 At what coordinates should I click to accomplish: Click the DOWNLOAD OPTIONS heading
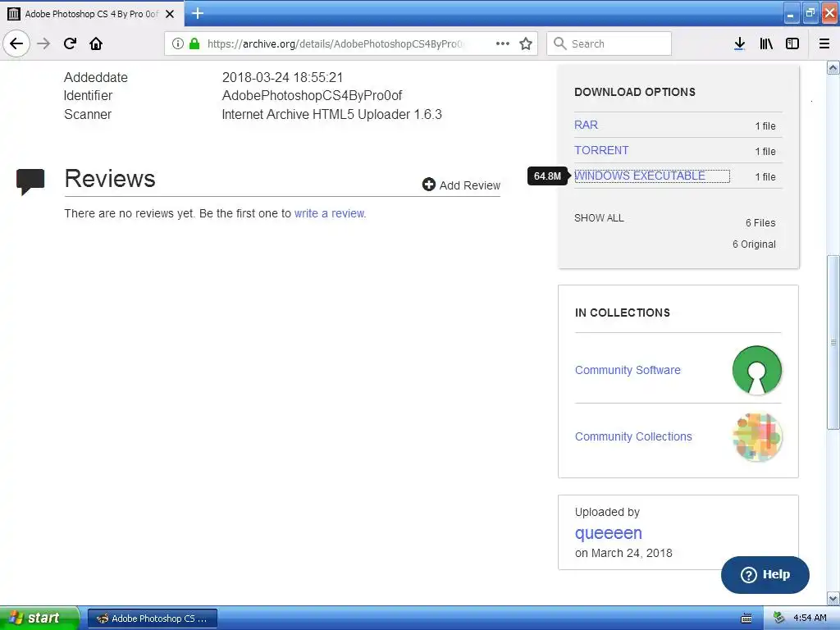coord(635,92)
